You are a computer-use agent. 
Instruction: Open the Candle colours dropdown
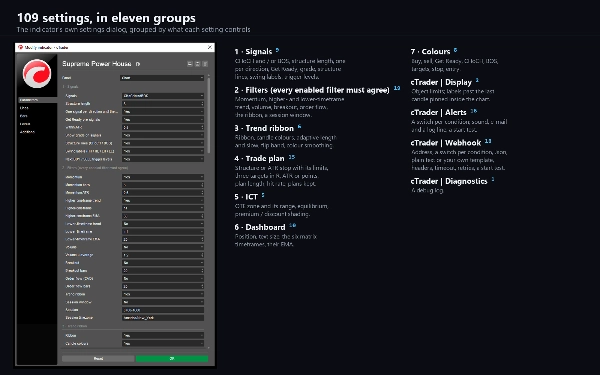pos(163,344)
